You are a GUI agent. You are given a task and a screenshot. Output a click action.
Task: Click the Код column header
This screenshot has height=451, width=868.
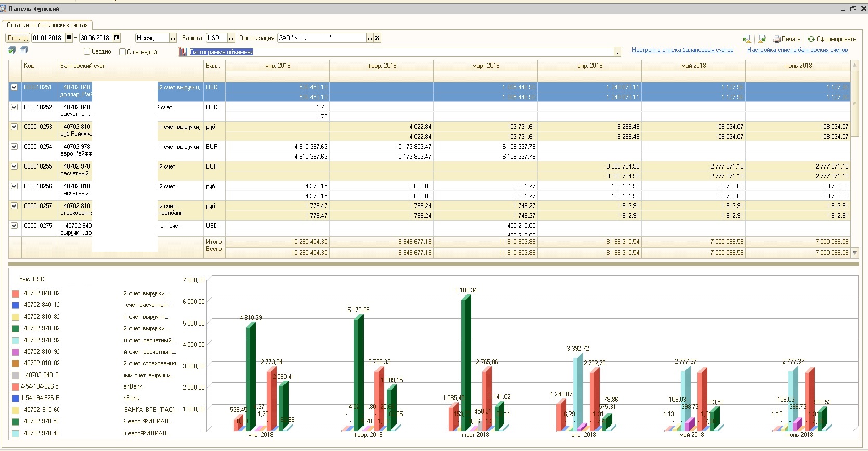[x=40, y=66]
